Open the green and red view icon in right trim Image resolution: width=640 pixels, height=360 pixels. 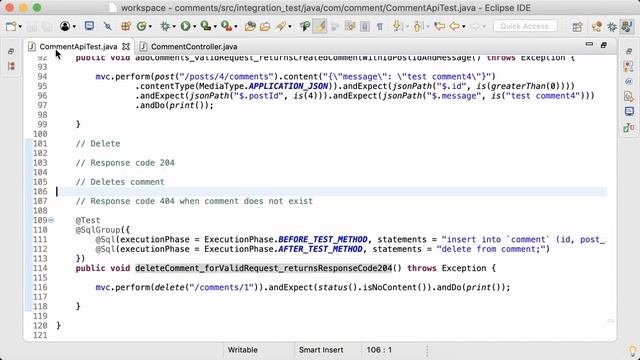point(629,127)
